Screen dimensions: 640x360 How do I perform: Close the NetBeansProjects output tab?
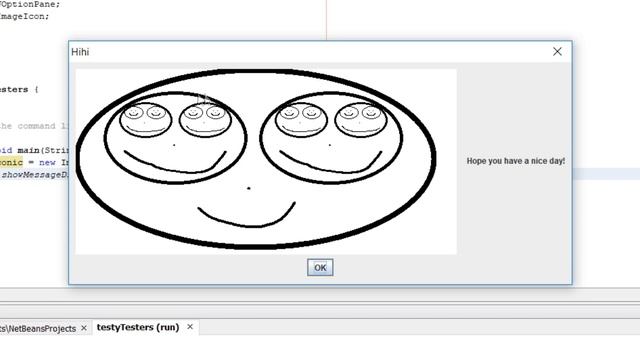pyautogui.click(x=84, y=328)
